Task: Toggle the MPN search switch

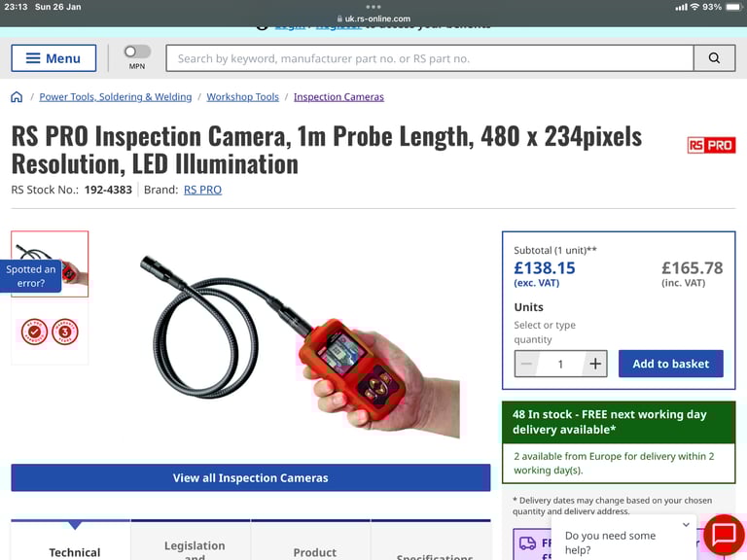Action: [137, 52]
